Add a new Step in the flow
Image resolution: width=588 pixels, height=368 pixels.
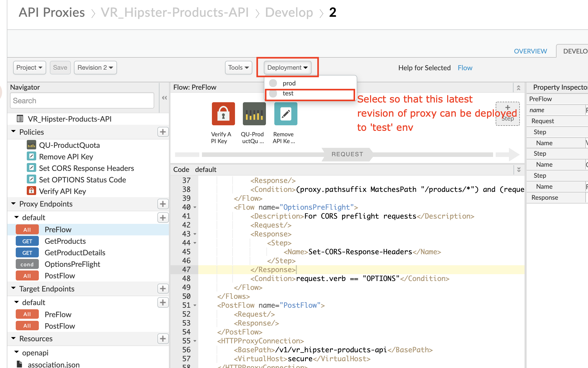point(507,113)
